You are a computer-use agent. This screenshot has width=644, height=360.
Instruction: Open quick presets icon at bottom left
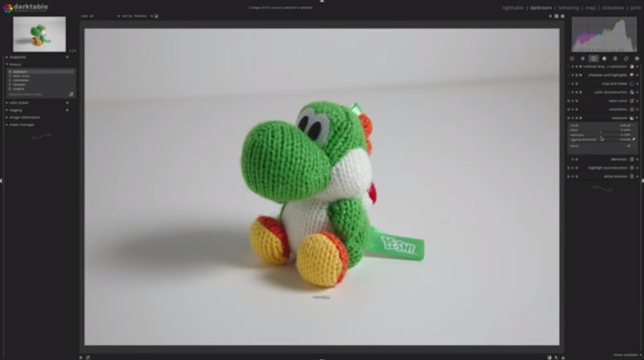tap(81, 358)
